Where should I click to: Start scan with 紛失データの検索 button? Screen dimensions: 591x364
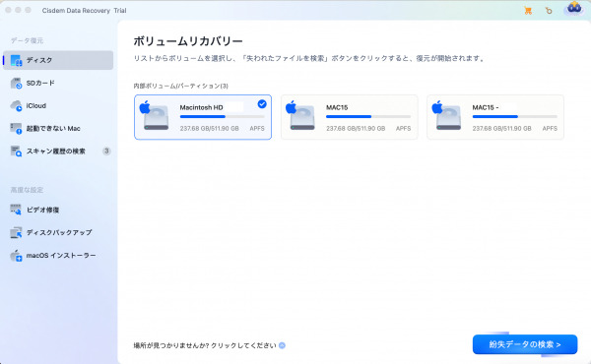[525, 344]
